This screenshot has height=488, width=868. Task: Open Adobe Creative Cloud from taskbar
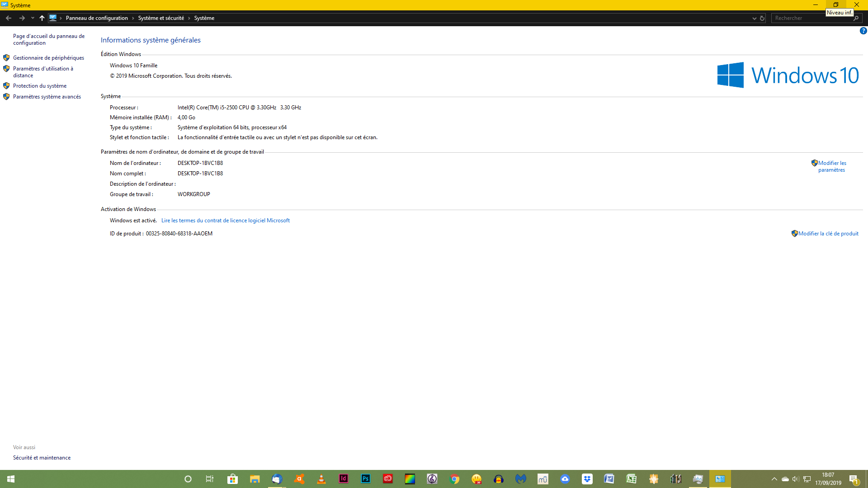pyautogui.click(x=387, y=479)
